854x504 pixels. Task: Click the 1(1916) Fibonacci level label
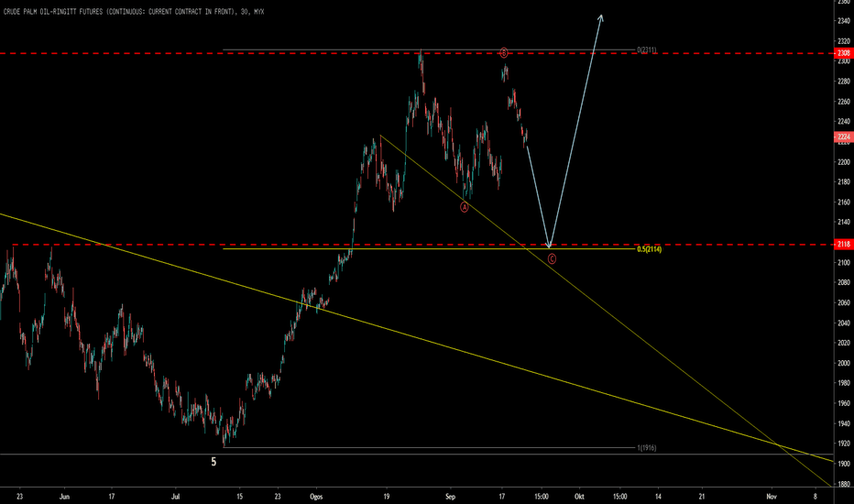point(647,448)
